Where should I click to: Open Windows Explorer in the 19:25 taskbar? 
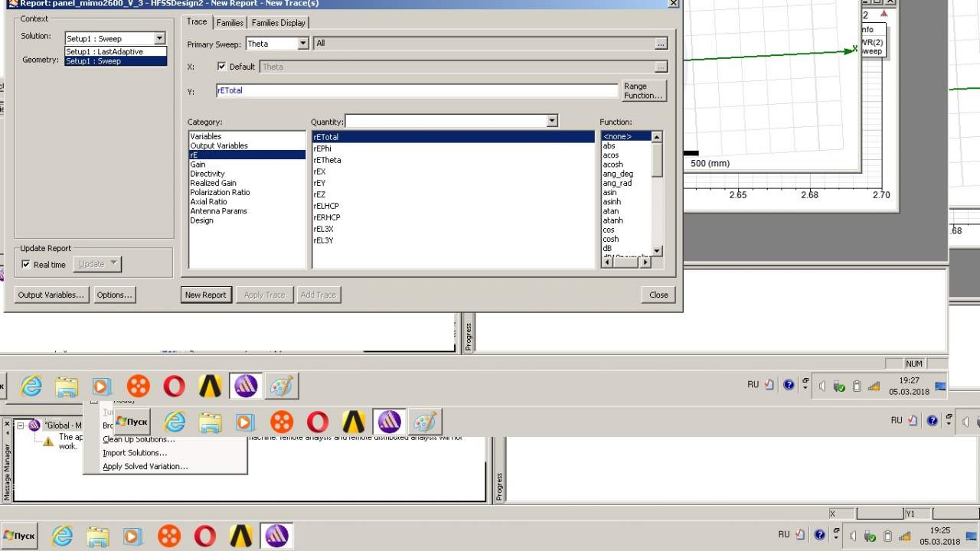tap(97, 536)
